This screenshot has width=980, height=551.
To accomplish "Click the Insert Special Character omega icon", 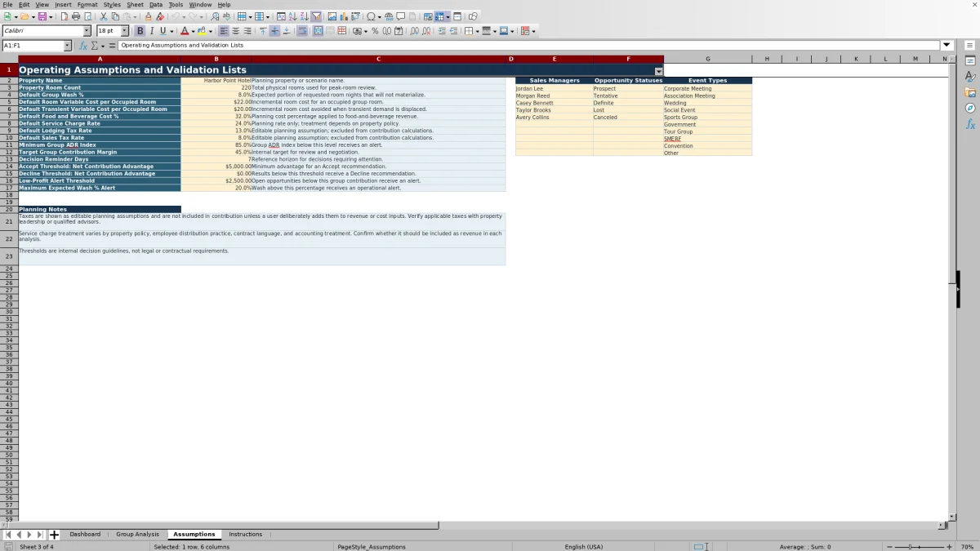I will click(x=371, y=16).
